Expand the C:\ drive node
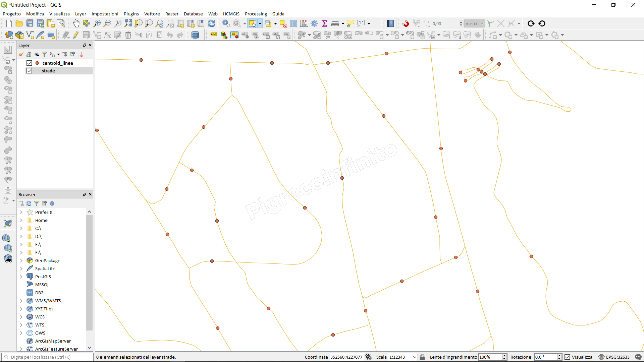The height and width of the screenshot is (362, 644). pos(21,228)
